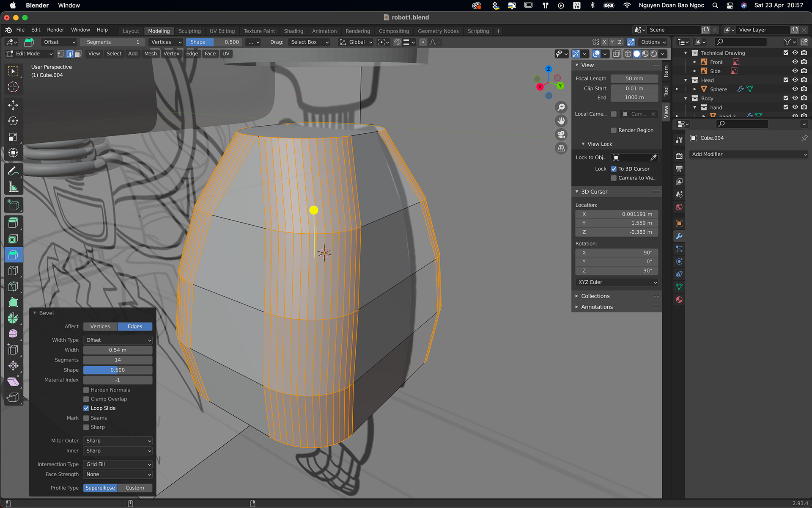The width and height of the screenshot is (812, 508).
Task: Open XYZ Euler rotation mode dropdown
Action: tap(617, 282)
